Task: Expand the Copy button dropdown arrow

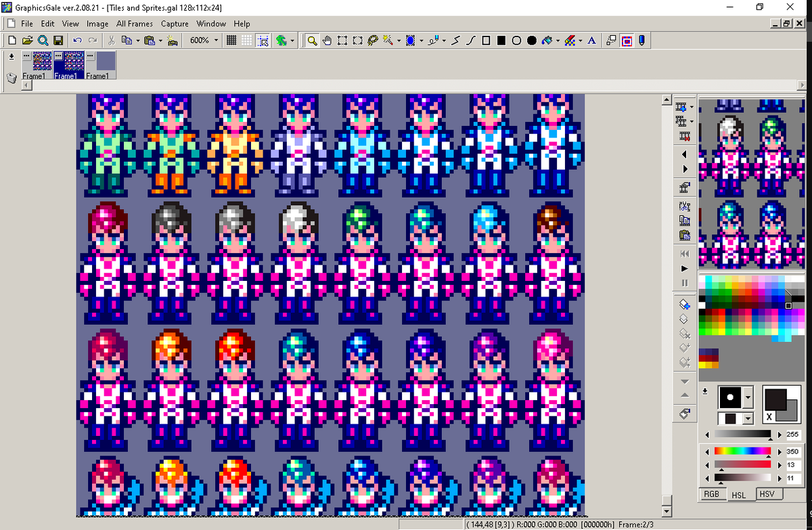Action: click(137, 41)
